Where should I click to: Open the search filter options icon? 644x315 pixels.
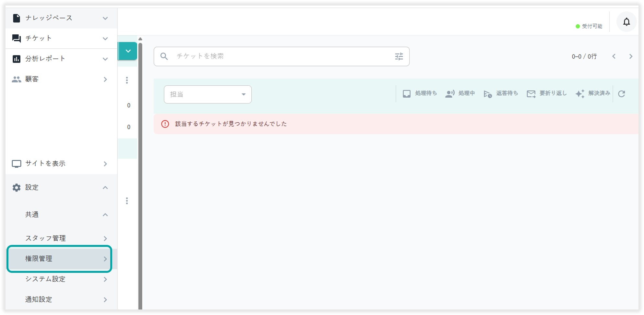[x=399, y=56]
